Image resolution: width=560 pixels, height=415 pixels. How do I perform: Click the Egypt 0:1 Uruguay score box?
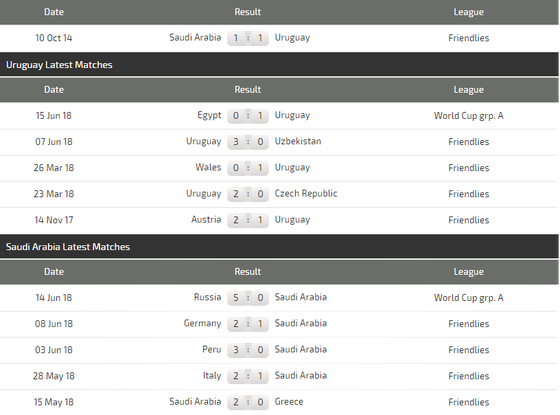coord(248,116)
